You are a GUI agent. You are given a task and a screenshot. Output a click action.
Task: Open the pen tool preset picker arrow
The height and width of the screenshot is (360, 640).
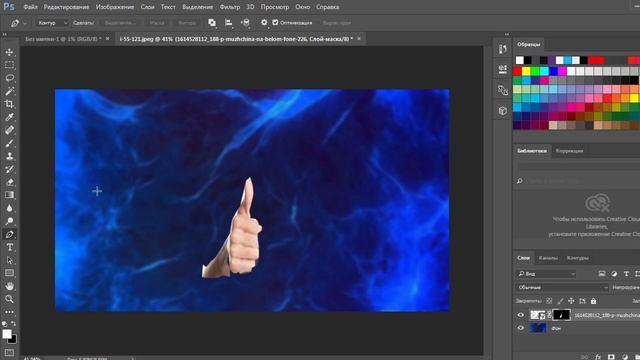click(x=24, y=23)
